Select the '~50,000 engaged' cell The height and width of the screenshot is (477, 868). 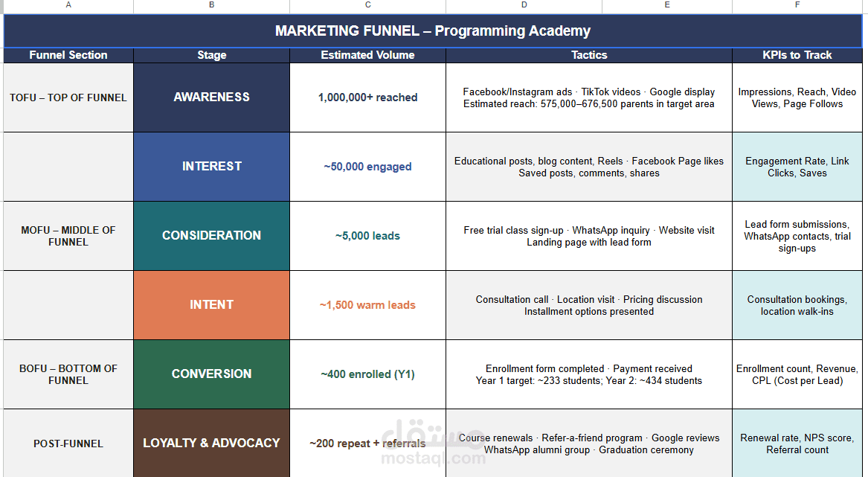pos(367,167)
